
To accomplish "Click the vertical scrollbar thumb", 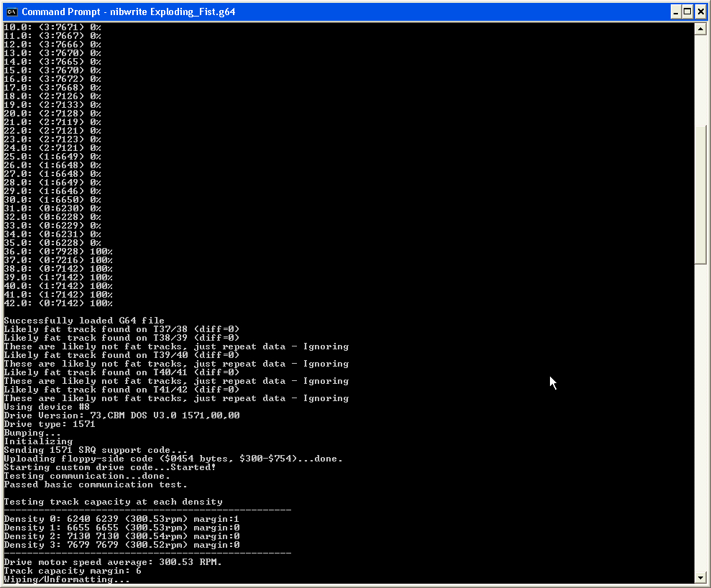I will pyautogui.click(x=700, y=194).
